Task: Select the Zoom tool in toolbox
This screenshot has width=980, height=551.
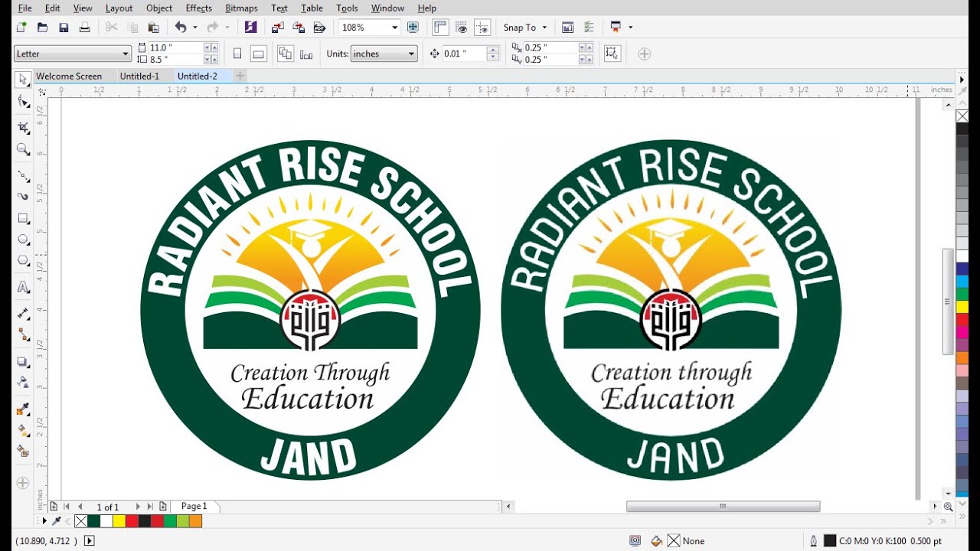Action: click(x=23, y=149)
